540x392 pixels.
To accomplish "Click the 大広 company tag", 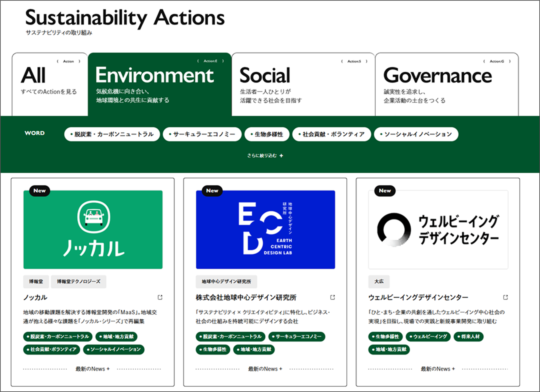I will tap(379, 282).
